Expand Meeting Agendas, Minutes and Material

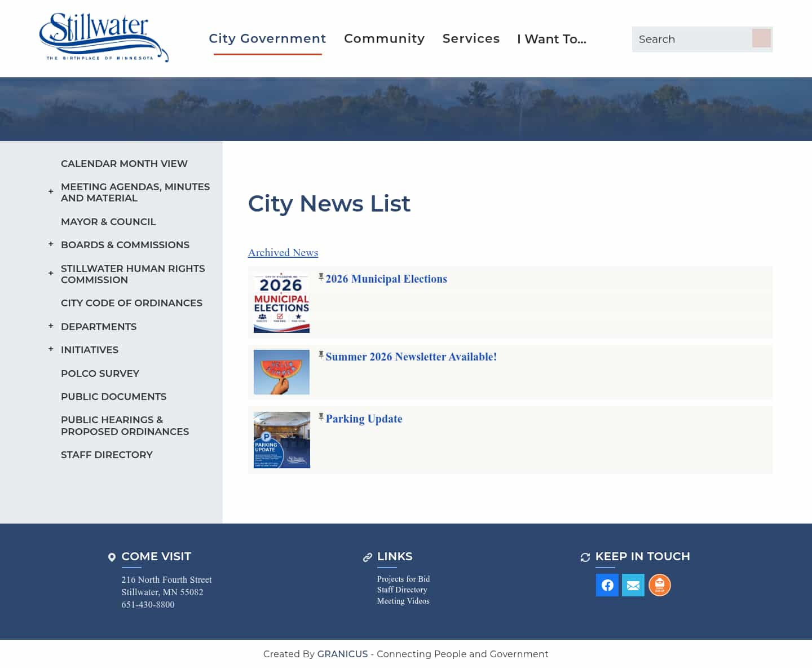51,192
